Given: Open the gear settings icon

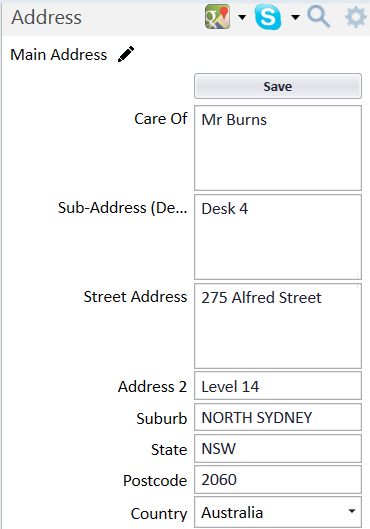Looking at the screenshot, I should coord(356,17).
